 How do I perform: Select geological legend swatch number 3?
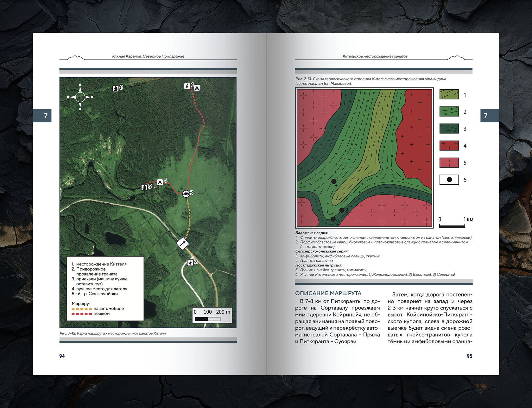pyautogui.click(x=449, y=129)
